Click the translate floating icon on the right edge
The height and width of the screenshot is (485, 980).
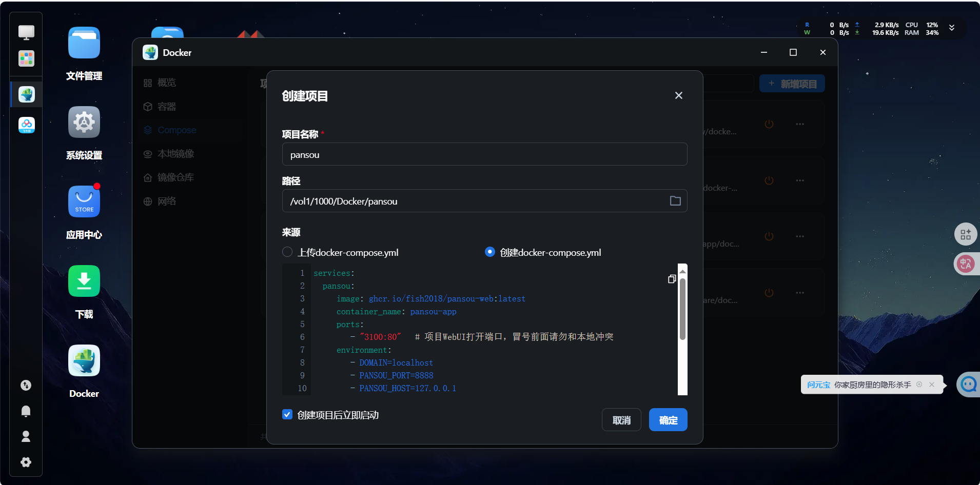[x=966, y=264]
